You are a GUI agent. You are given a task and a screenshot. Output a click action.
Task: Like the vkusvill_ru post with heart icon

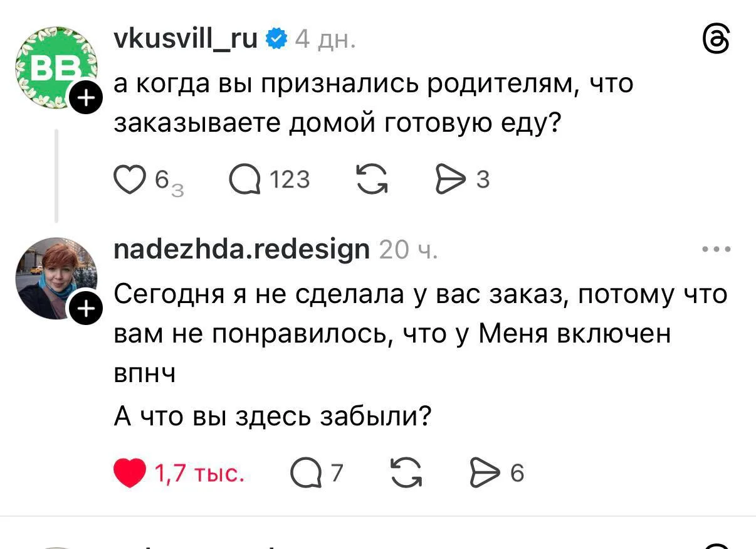pos(129,180)
